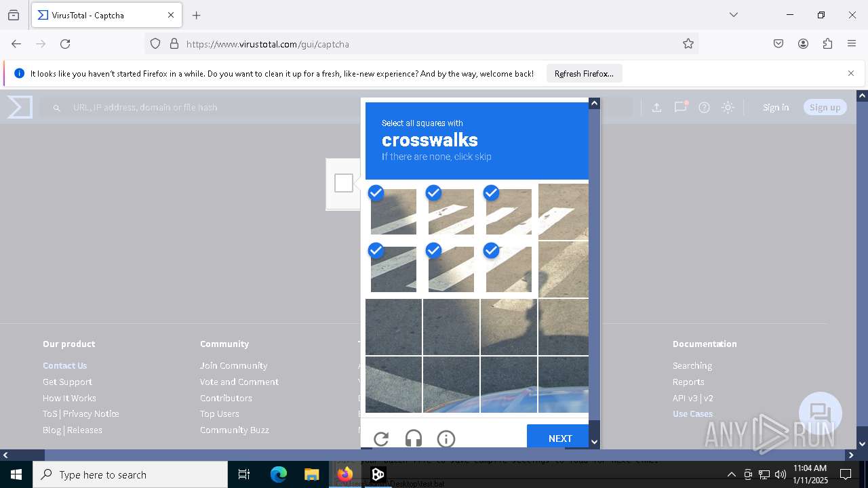
Task: Open captcha help information icon
Action: 446,439
